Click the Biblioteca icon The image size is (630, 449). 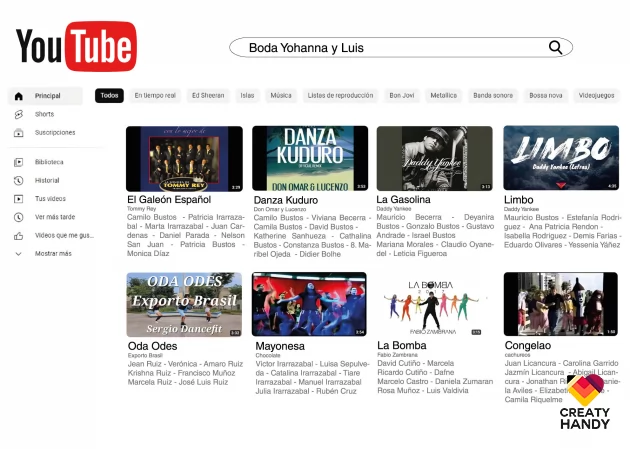pos(18,162)
